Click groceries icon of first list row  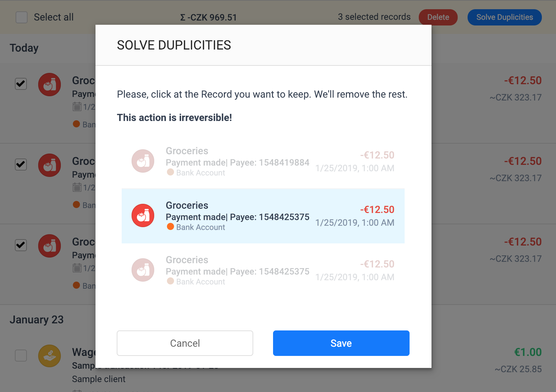50,85
